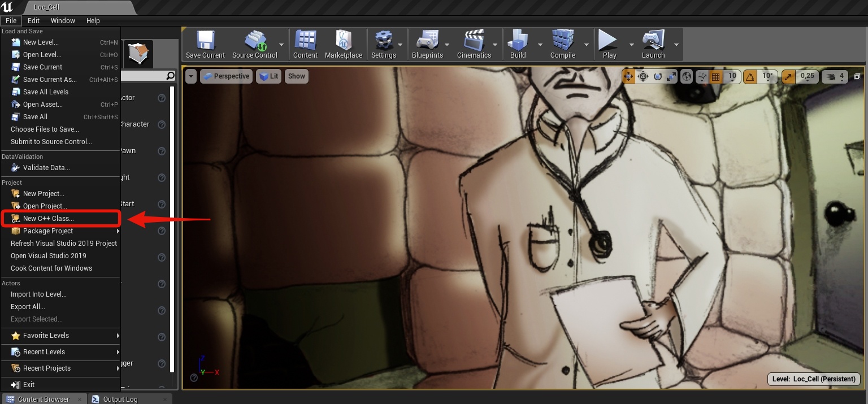Expand the Recent Levels submenu

60,352
